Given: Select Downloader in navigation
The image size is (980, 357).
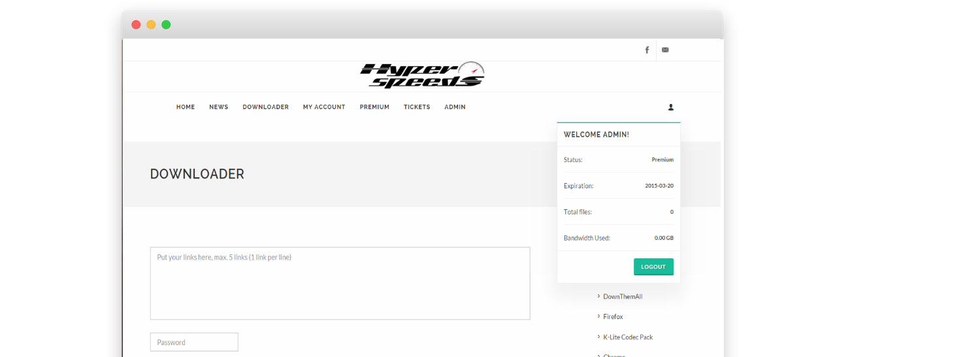Looking at the screenshot, I should 265,107.
